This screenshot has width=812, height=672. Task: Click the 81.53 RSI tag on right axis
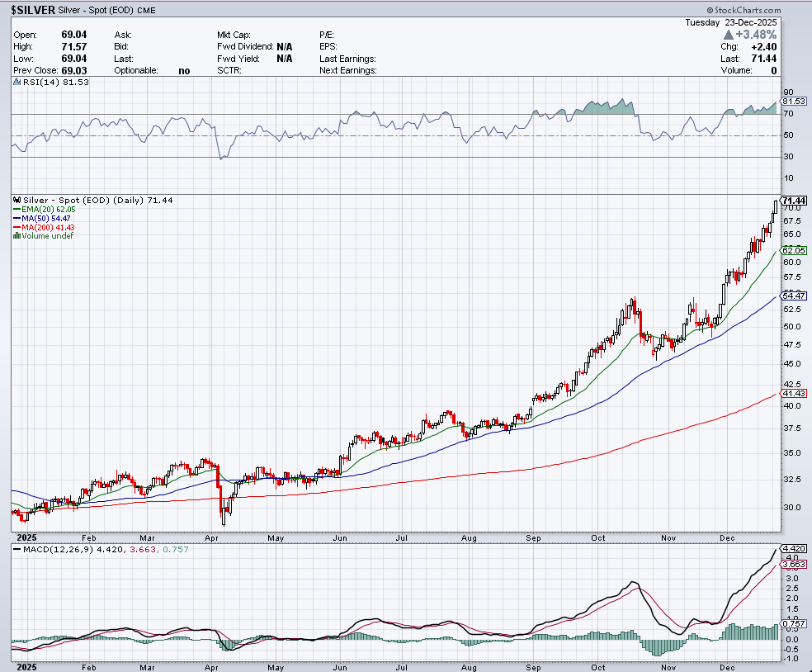click(x=794, y=101)
